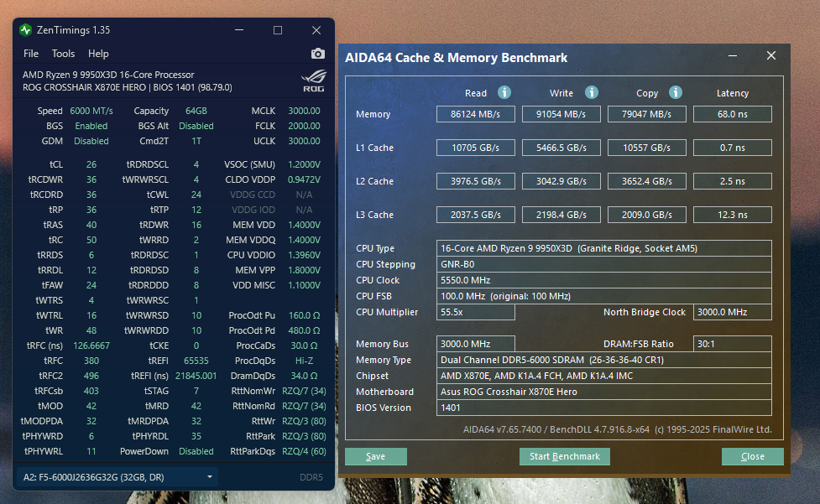
Task: Click the tREFI value 65535
Action: (196, 361)
